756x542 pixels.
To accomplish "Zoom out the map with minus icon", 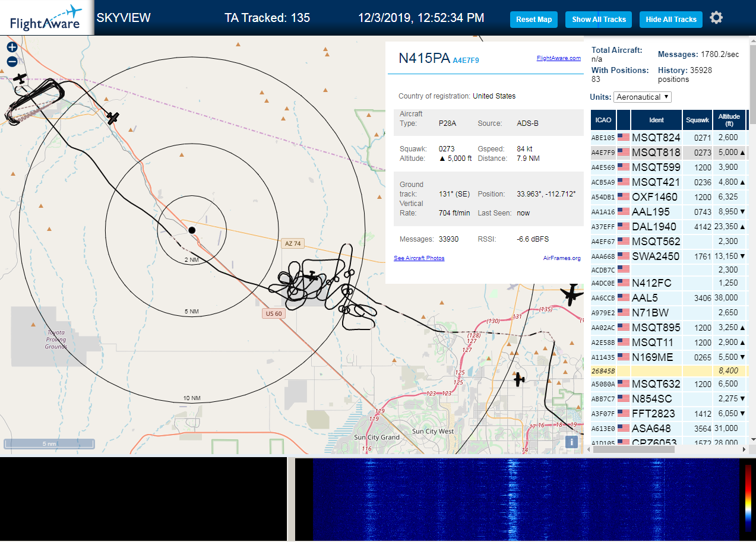I will click(x=12, y=62).
